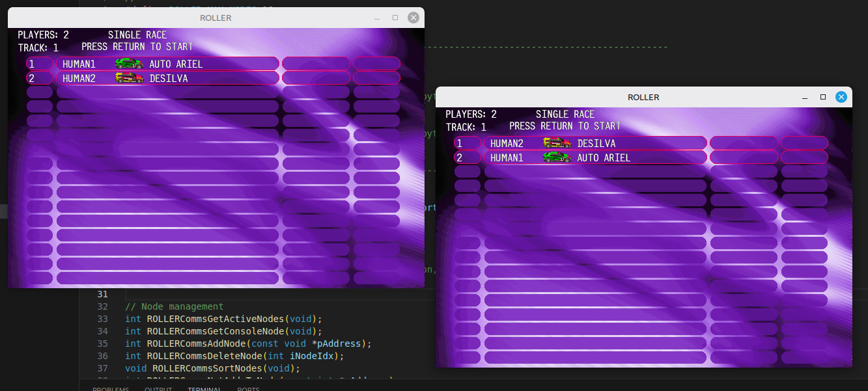Click line number 37 in editor gutter
This screenshot has height=391, width=868.
point(102,368)
